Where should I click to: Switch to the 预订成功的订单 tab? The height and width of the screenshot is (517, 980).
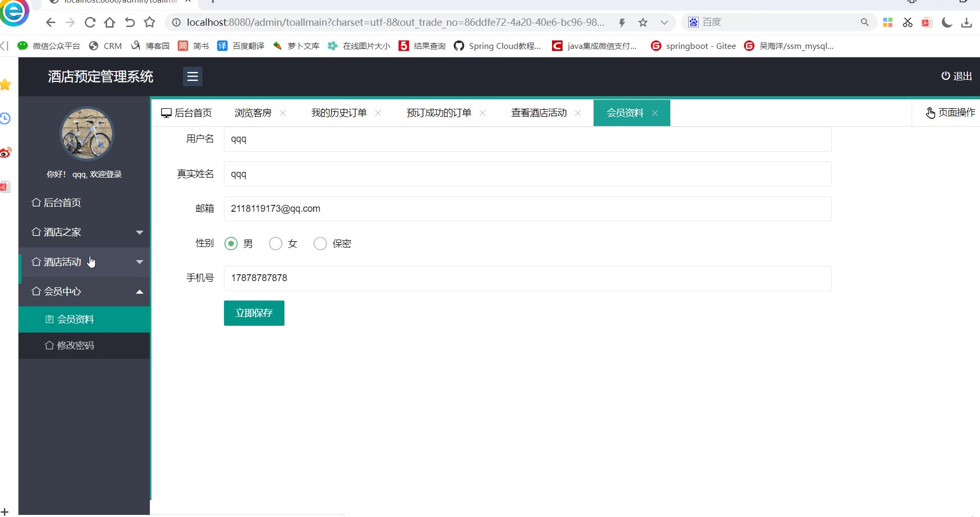439,113
